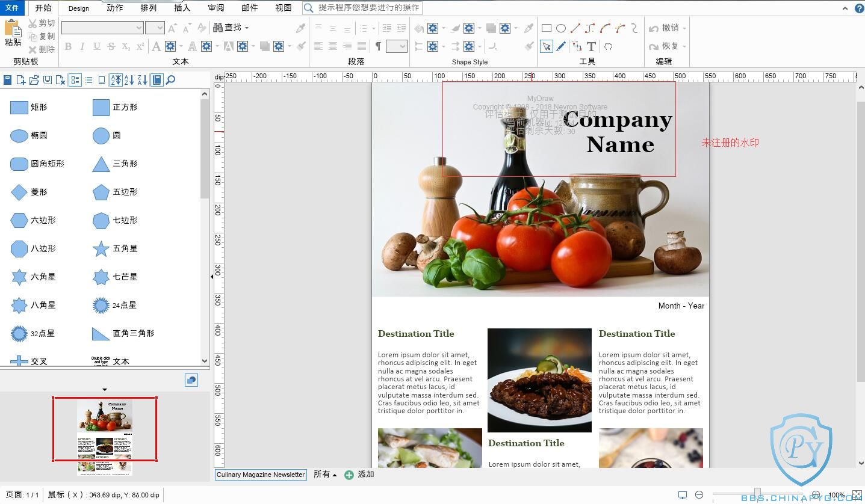Sort shapes ascending A to Z
The height and width of the screenshot is (504, 865).
click(x=129, y=80)
